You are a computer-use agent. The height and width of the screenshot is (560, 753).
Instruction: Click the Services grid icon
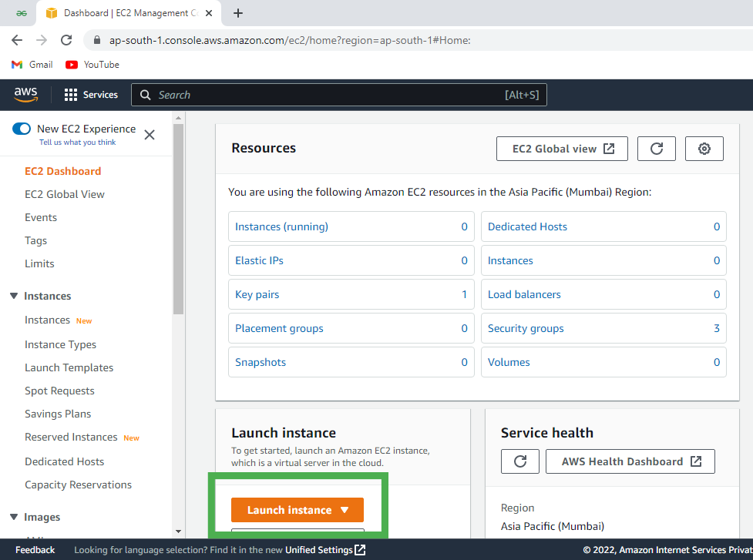69,94
